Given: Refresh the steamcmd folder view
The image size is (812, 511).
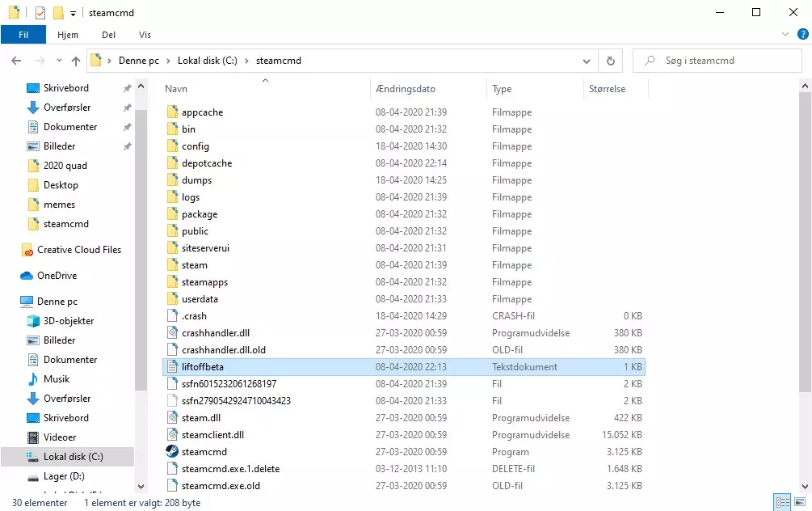Looking at the screenshot, I should coord(611,61).
